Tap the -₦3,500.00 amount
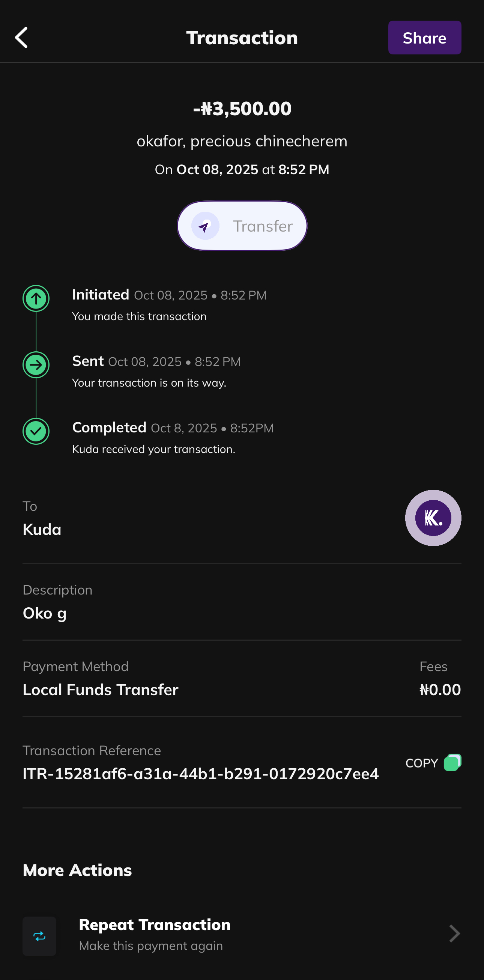Image resolution: width=484 pixels, height=980 pixels. (x=242, y=109)
